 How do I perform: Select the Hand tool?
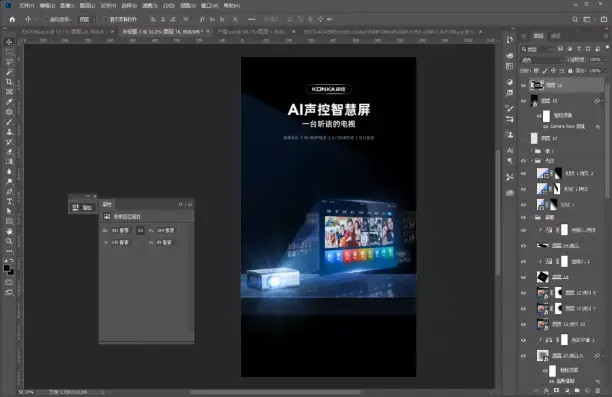coord(9,231)
